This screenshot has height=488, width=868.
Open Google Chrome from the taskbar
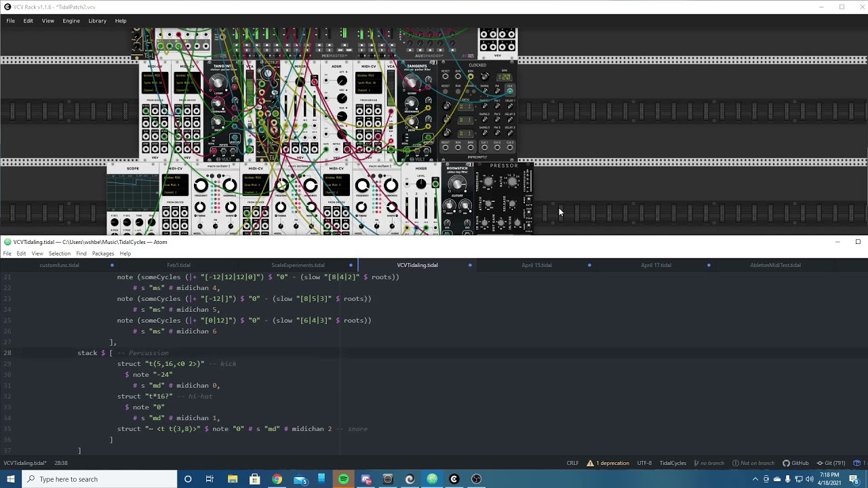click(x=277, y=479)
